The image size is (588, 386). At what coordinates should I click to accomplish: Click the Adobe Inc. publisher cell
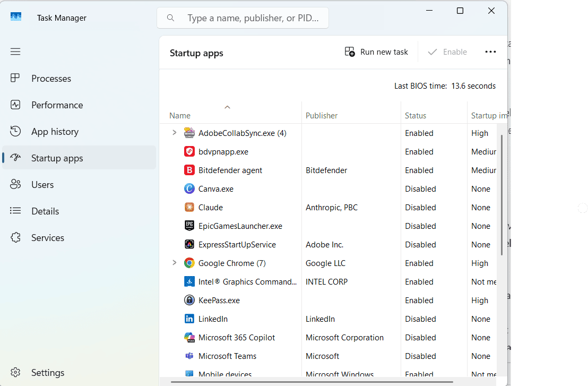pyautogui.click(x=324, y=245)
